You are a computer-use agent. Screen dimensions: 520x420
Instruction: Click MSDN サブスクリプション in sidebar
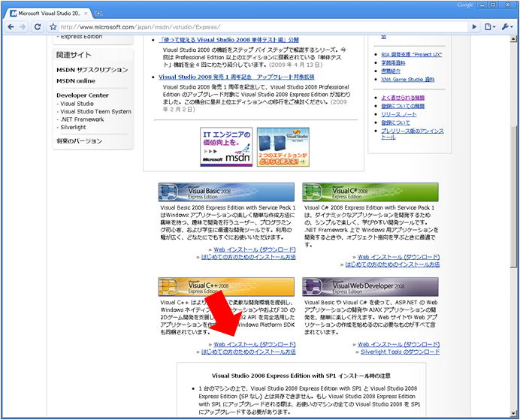coord(92,70)
